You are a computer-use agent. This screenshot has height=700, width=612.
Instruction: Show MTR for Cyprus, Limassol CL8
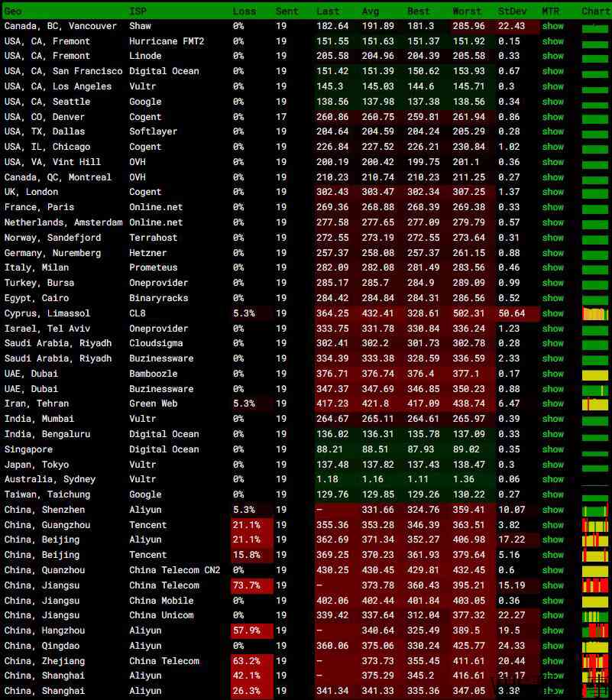pos(553,313)
